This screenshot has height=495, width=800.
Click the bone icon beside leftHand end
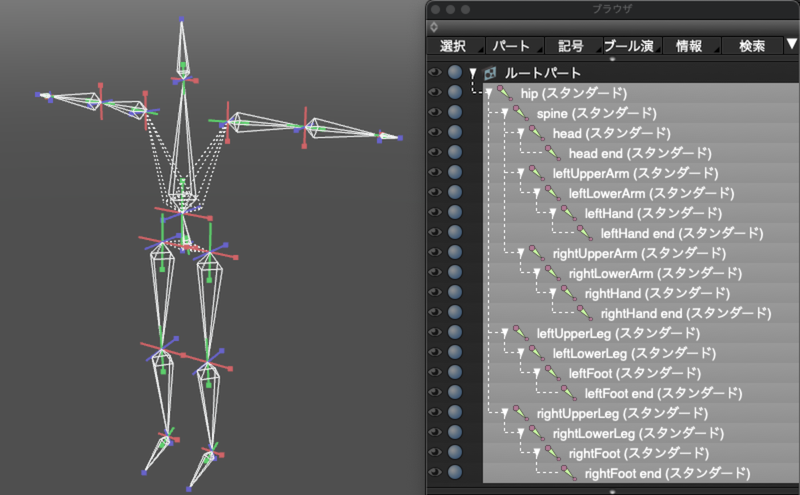pyautogui.click(x=585, y=233)
